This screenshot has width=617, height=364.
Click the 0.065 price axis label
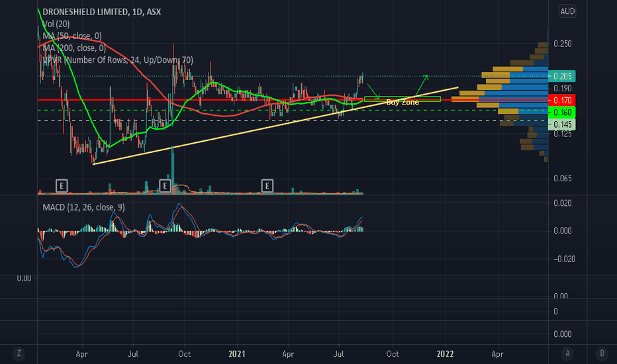click(563, 179)
